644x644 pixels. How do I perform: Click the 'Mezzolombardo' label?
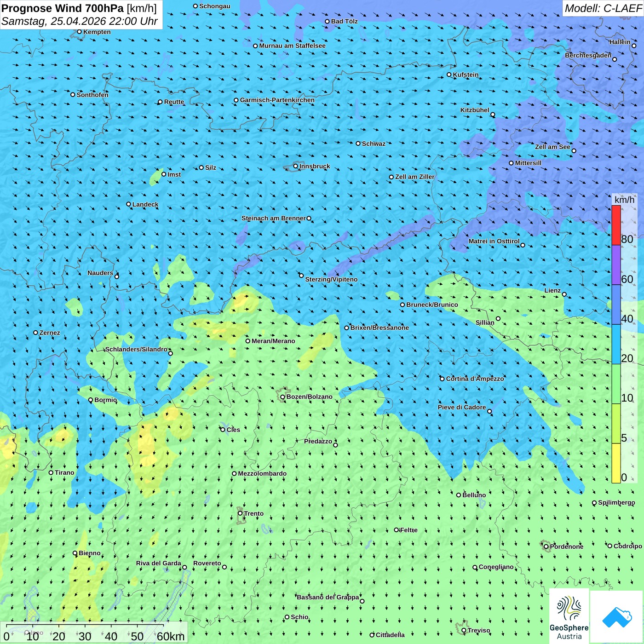point(262,473)
